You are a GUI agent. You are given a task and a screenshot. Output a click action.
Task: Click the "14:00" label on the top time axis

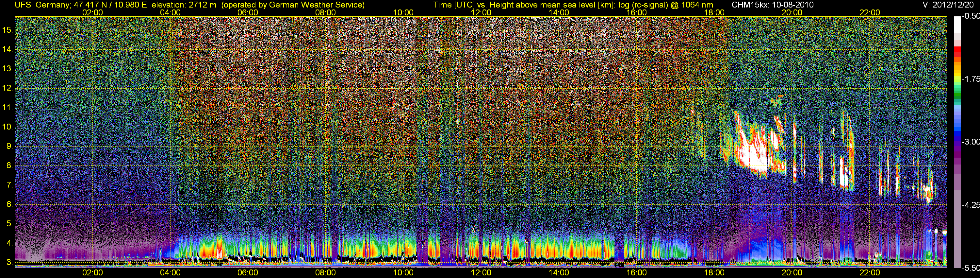[x=559, y=12]
